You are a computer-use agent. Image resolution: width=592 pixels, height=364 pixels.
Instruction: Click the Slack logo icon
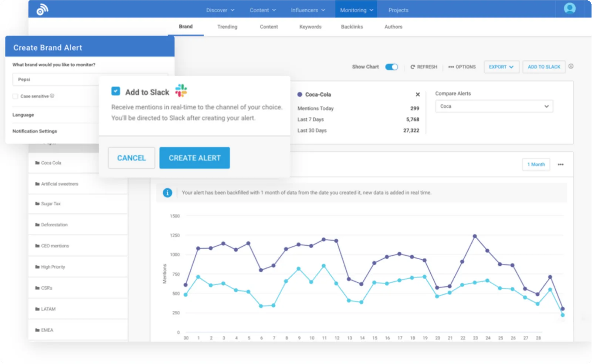(x=181, y=91)
